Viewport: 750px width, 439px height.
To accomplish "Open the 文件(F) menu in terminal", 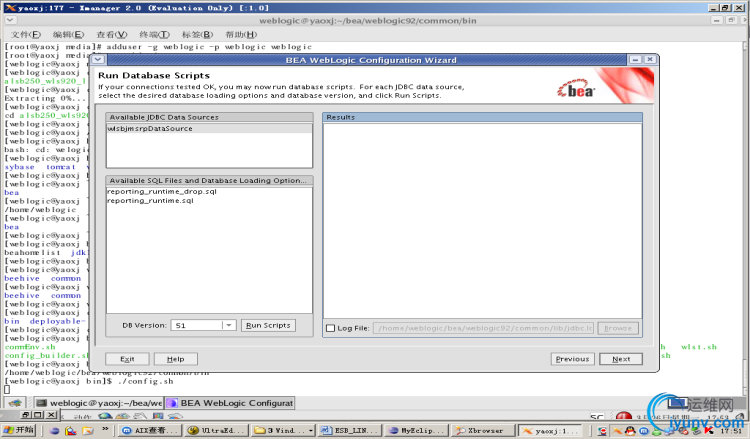I will 26,34.
